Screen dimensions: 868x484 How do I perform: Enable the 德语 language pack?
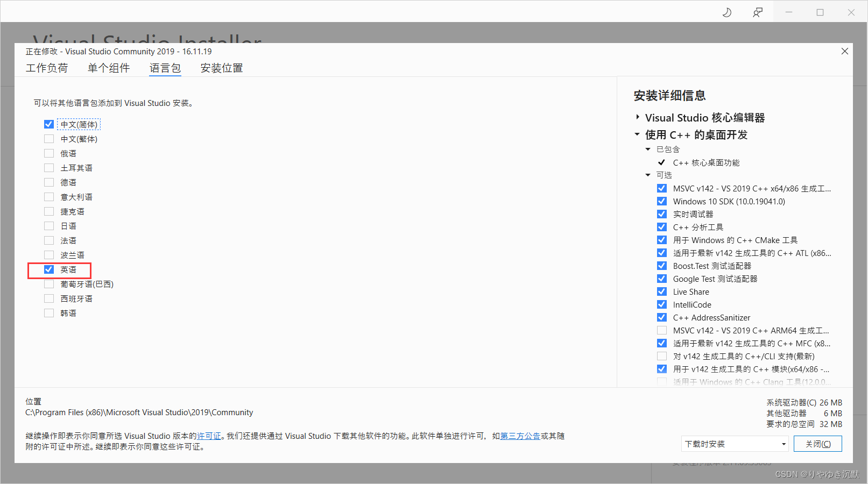pyautogui.click(x=49, y=182)
